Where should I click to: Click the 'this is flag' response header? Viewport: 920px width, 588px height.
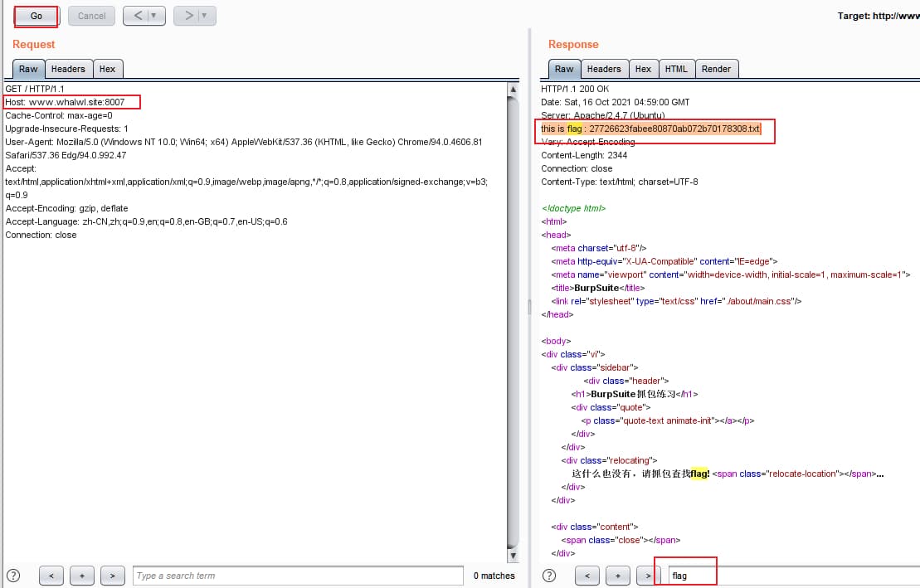650,129
